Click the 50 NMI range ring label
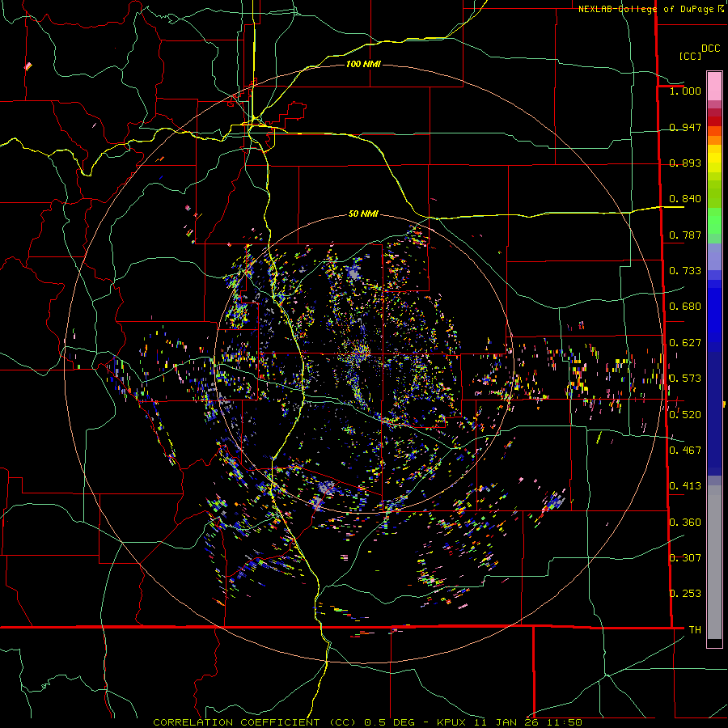This screenshot has height=728, width=728. [363, 214]
